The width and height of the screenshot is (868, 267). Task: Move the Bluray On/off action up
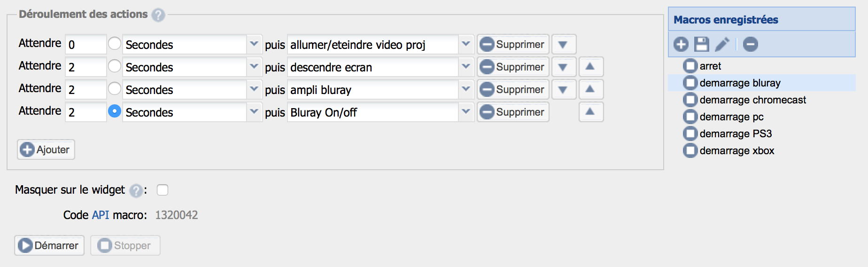(x=591, y=112)
